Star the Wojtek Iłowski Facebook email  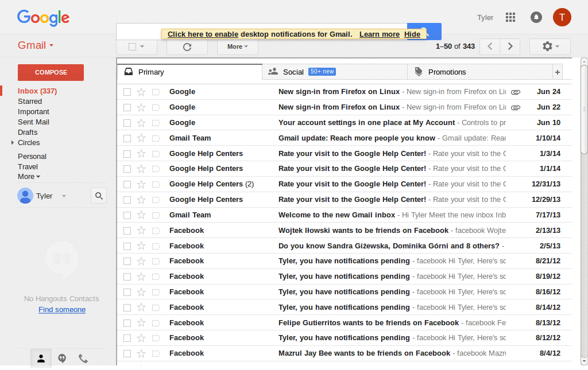(141, 231)
